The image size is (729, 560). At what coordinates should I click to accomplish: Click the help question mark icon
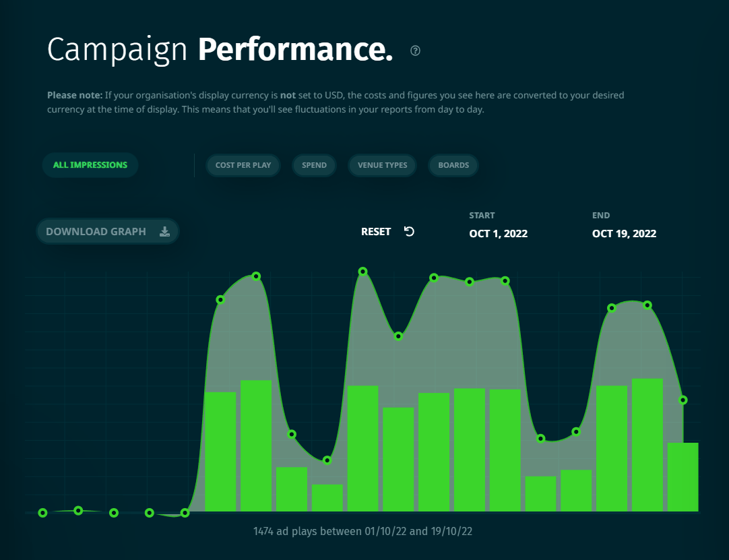tap(415, 51)
